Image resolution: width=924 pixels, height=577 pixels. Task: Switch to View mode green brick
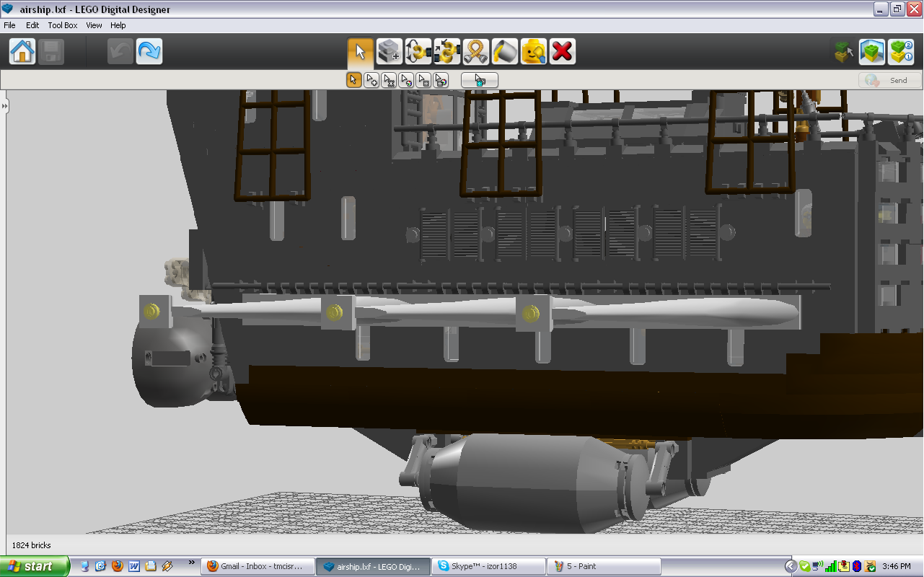(872, 52)
